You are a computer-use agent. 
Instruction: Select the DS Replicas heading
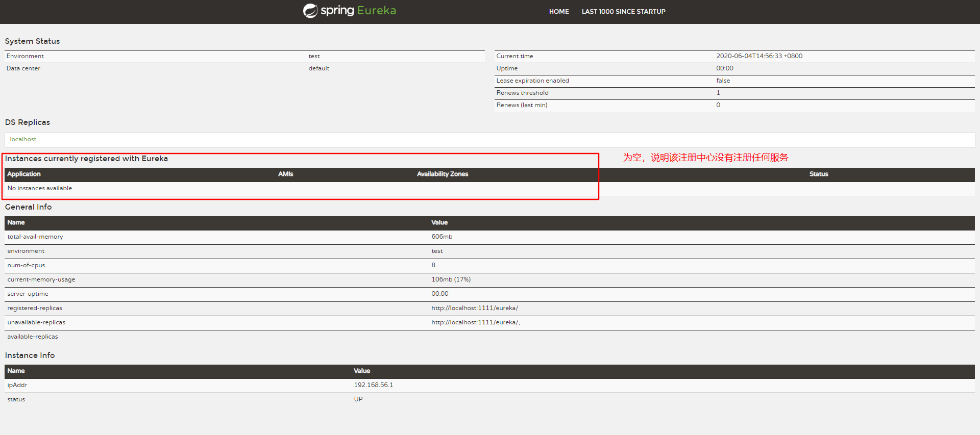pyautogui.click(x=28, y=122)
